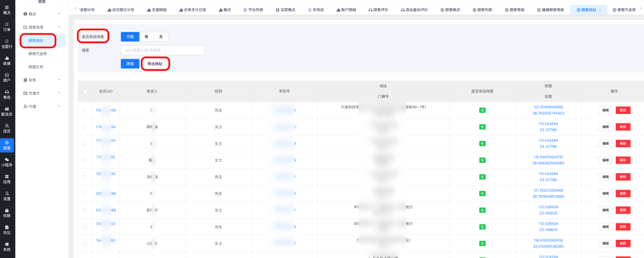
Task: Expand the 充值卡 menu group
Action: pos(42,93)
